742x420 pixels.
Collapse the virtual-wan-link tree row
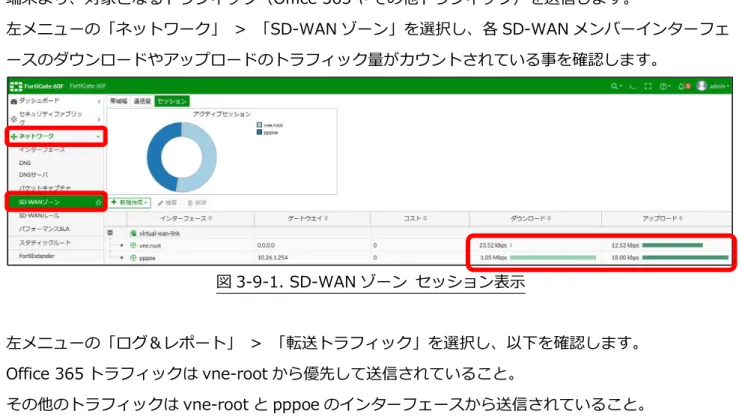tap(110, 233)
